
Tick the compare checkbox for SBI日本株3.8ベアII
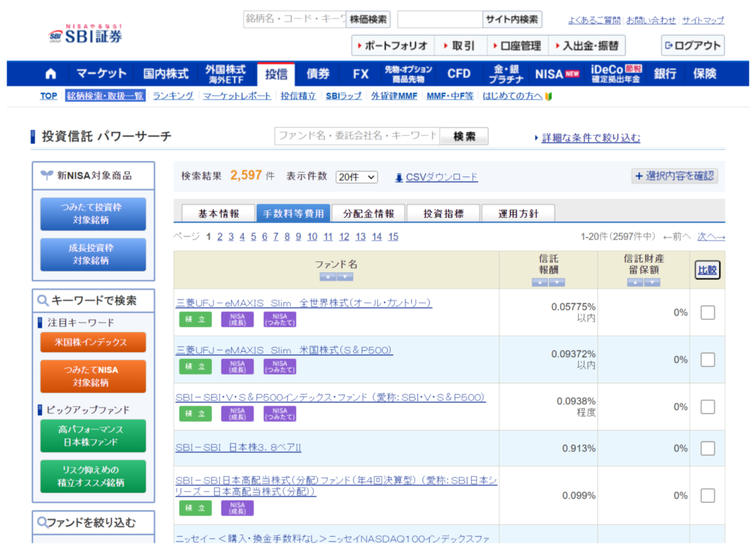pos(707,448)
